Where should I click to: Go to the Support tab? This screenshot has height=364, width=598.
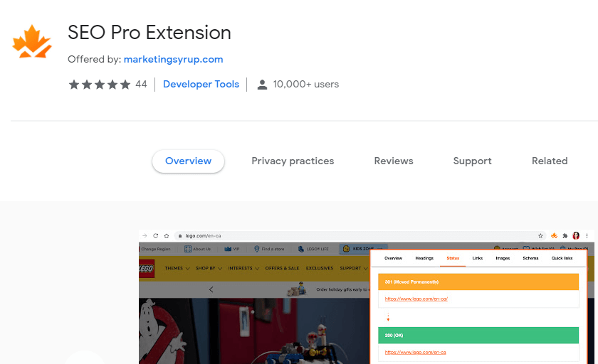tap(472, 161)
